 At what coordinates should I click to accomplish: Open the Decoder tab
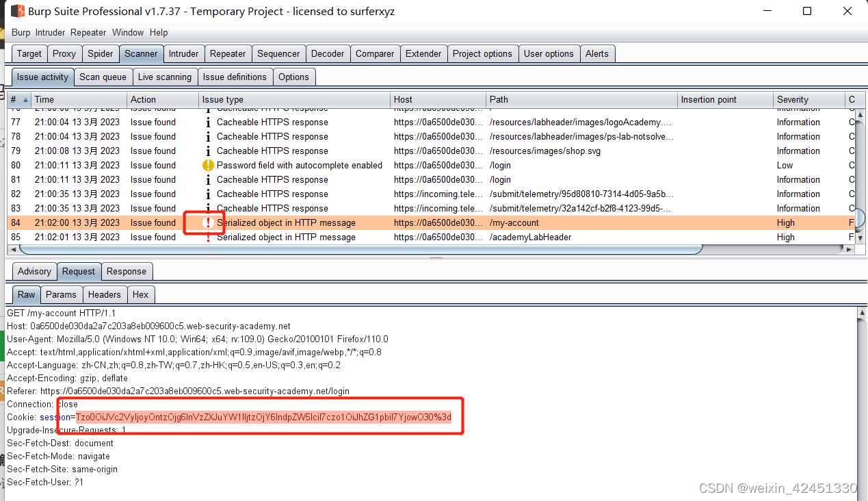328,53
